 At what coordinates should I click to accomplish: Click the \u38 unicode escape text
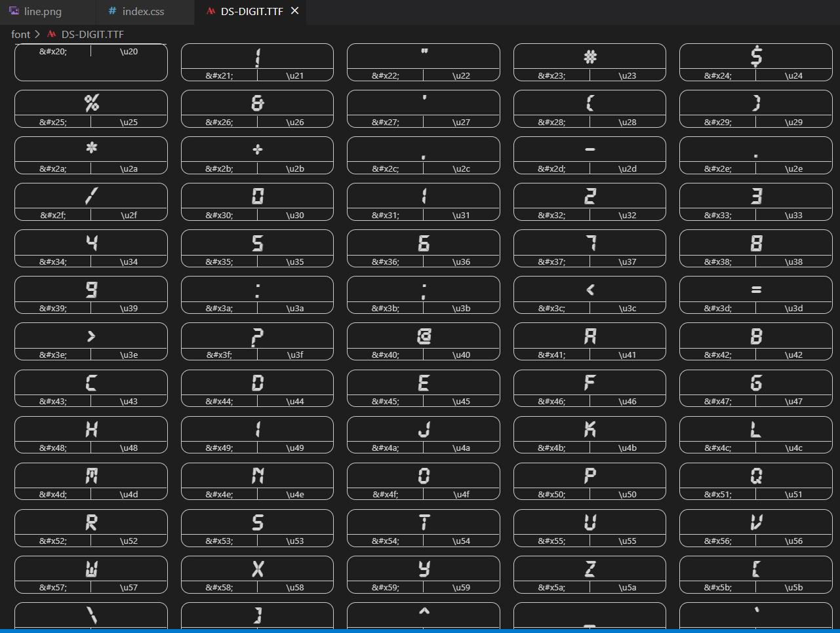[x=793, y=261]
